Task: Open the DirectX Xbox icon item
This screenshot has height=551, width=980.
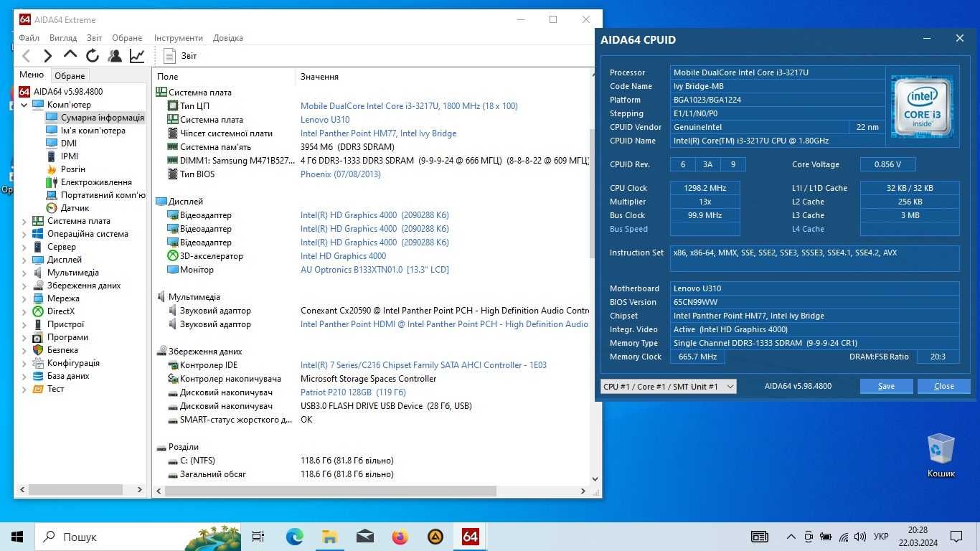Action: tap(38, 311)
